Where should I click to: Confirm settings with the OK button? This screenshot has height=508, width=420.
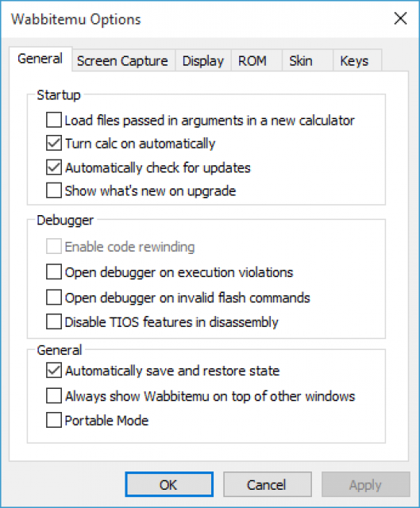click(x=169, y=484)
